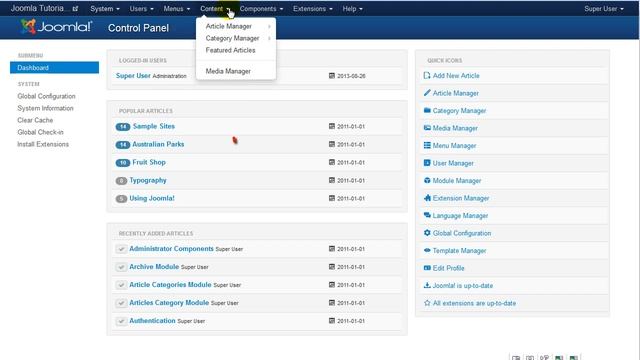Click the Media Manager picture icon

point(427,128)
